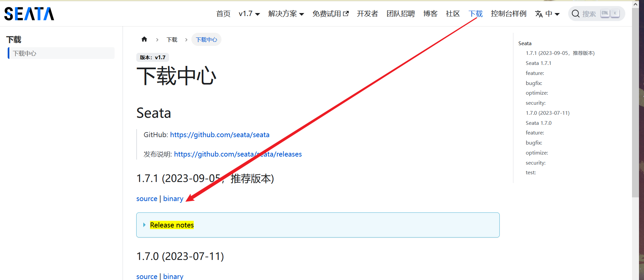Click the 下载中心 page heading
The image size is (644, 280).
click(x=176, y=76)
